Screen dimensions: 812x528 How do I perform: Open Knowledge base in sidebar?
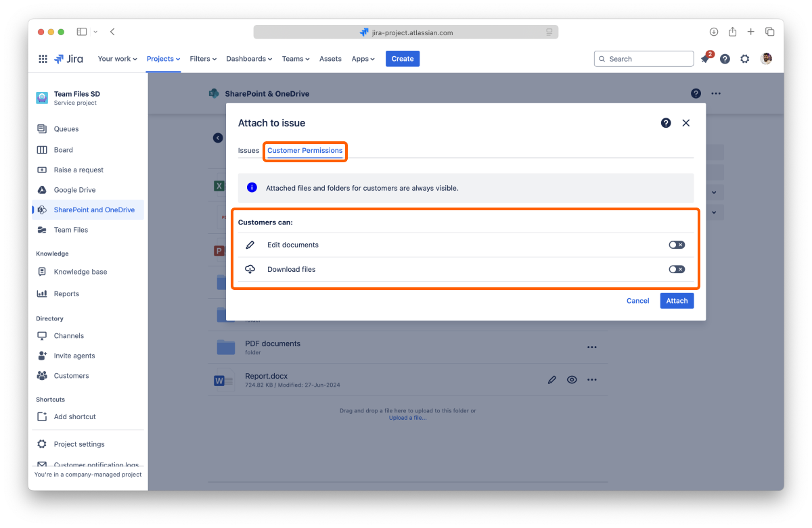pos(81,272)
